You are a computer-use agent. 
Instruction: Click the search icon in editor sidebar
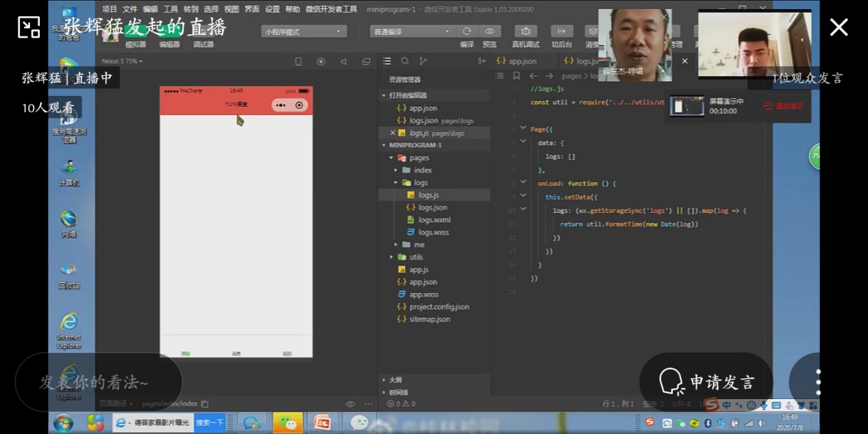[405, 61]
